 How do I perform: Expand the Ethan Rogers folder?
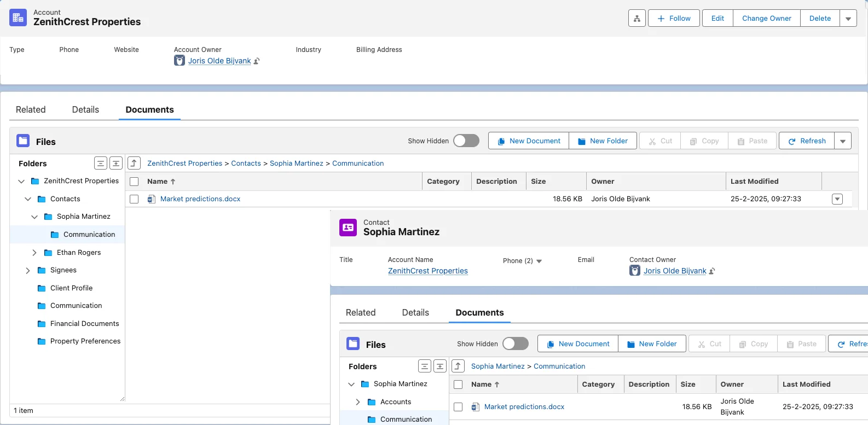pyautogui.click(x=34, y=253)
